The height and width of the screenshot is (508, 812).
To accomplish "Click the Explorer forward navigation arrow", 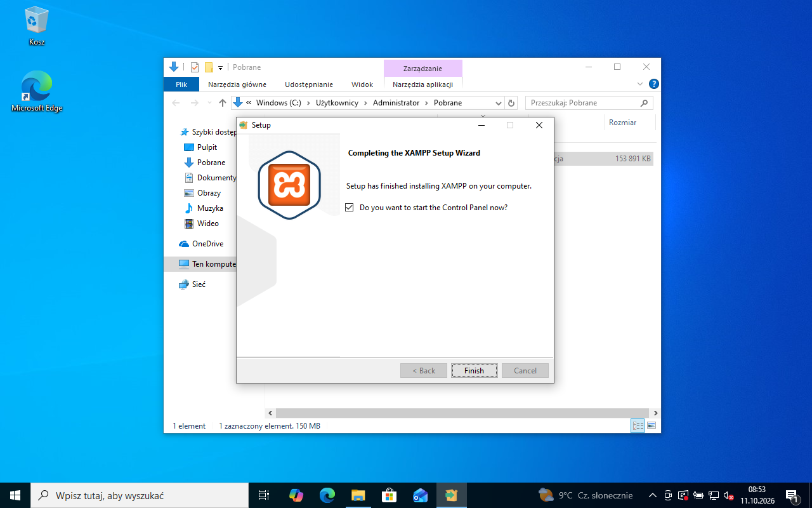I will 194,103.
